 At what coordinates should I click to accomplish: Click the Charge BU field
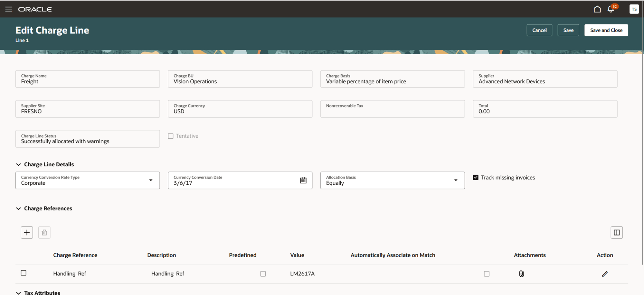pyautogui.click(x=240, y=79)
